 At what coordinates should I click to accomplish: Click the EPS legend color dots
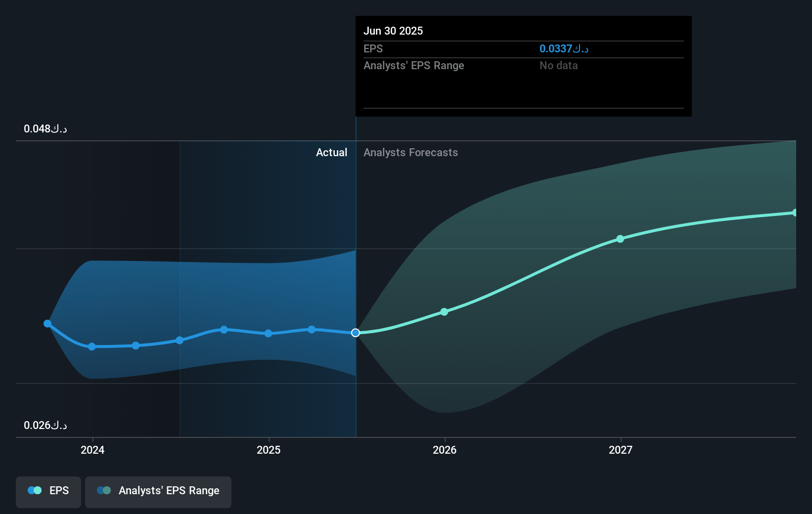[35, 490]
